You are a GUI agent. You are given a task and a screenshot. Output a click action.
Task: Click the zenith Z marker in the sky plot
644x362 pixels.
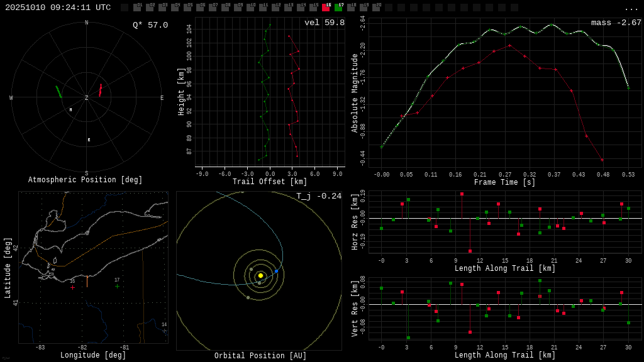pos(87,98)
